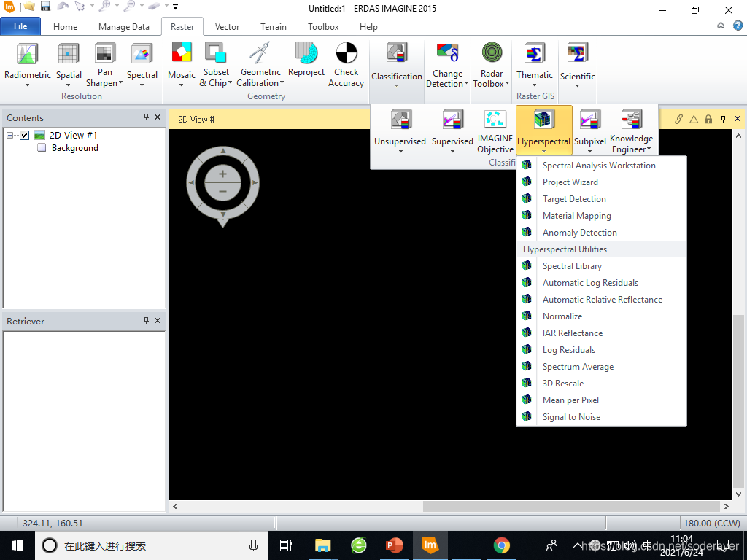Choose Automatic Relative Reflectance
This screenshot has height=560, width=747.
coord(601,299)
